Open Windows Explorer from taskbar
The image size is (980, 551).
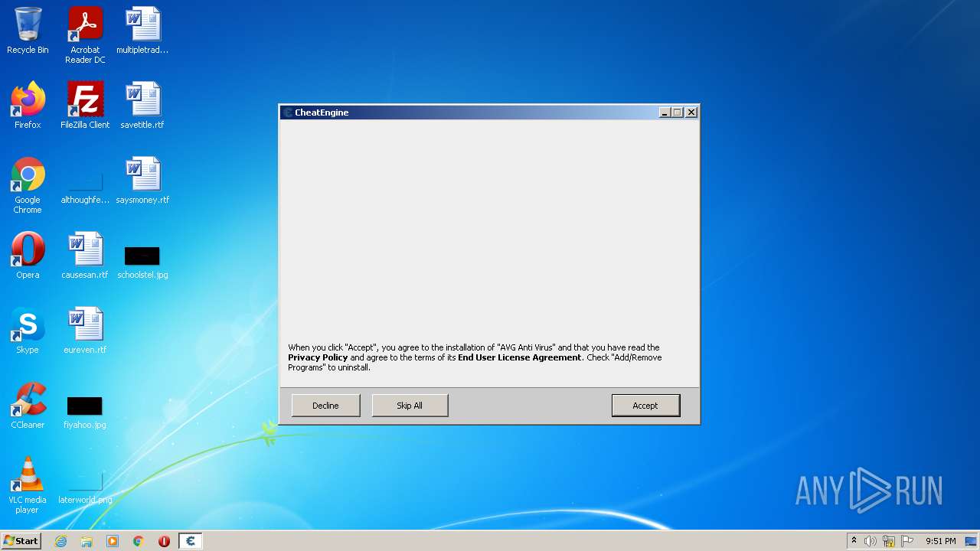(x=87, y=541)
